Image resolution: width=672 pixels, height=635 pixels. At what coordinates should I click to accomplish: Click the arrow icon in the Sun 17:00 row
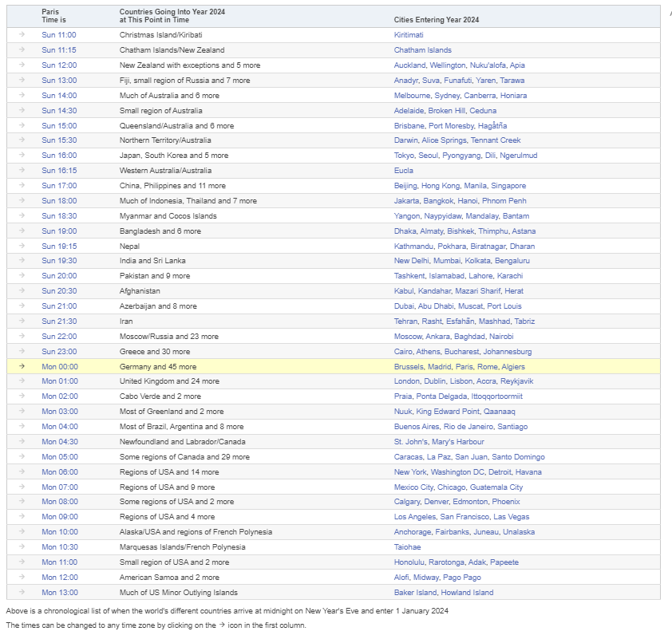pos(22,186)
